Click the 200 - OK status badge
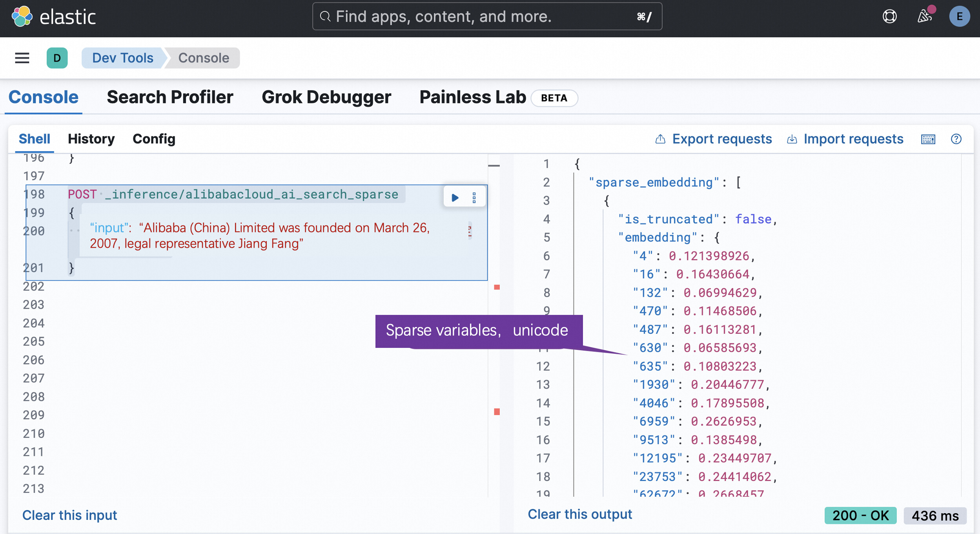 coord(860,516)
